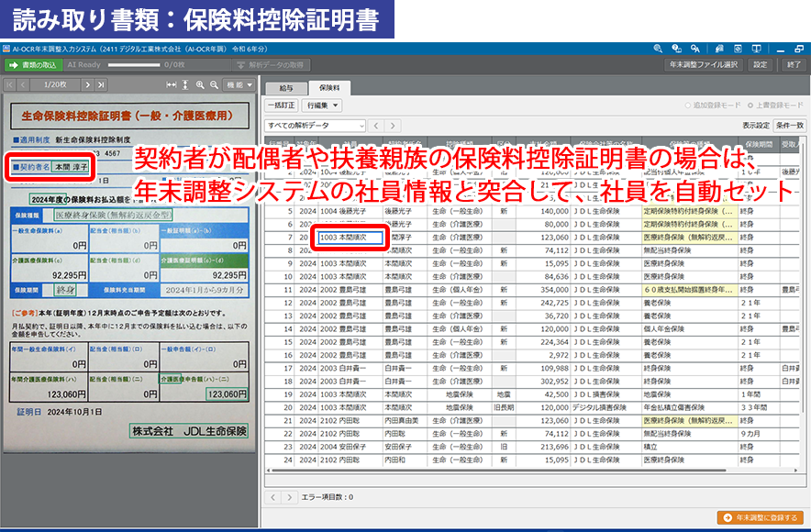Click the 書類の取込 button
The width and height of the screenshot is (811, 532).
point(33,65)
